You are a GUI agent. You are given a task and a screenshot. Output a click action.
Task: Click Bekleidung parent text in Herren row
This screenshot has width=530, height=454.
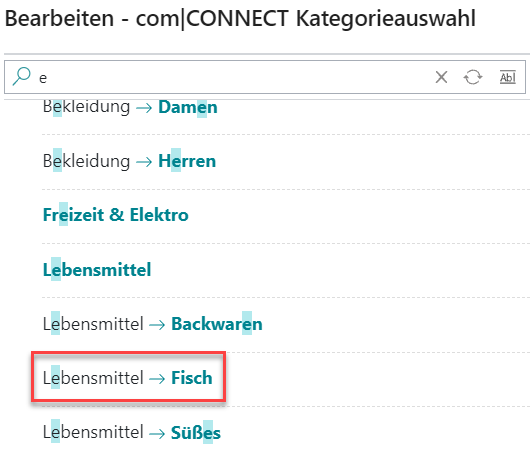[86, 161]
